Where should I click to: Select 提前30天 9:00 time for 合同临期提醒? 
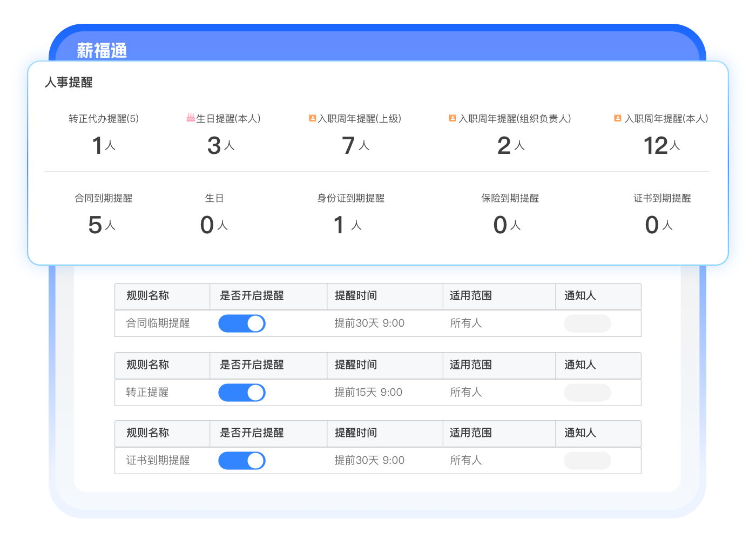(x=369, y=323)
